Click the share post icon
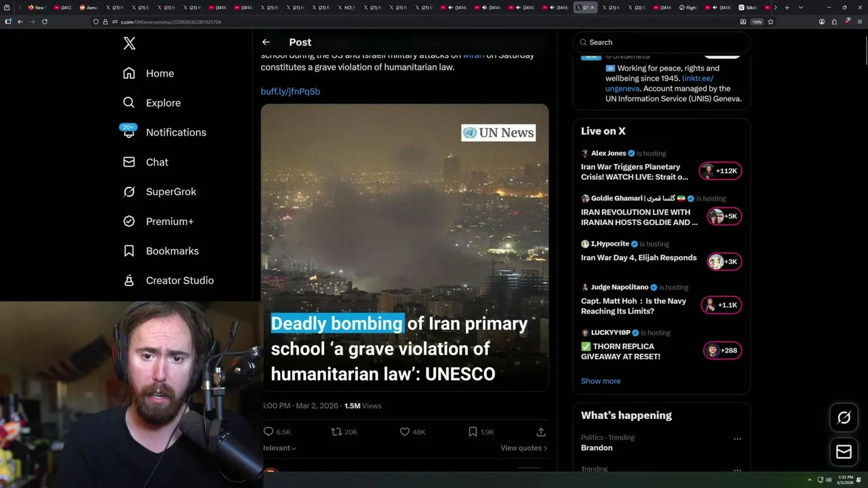Screen dimensions: 868x488 (540, 432)
